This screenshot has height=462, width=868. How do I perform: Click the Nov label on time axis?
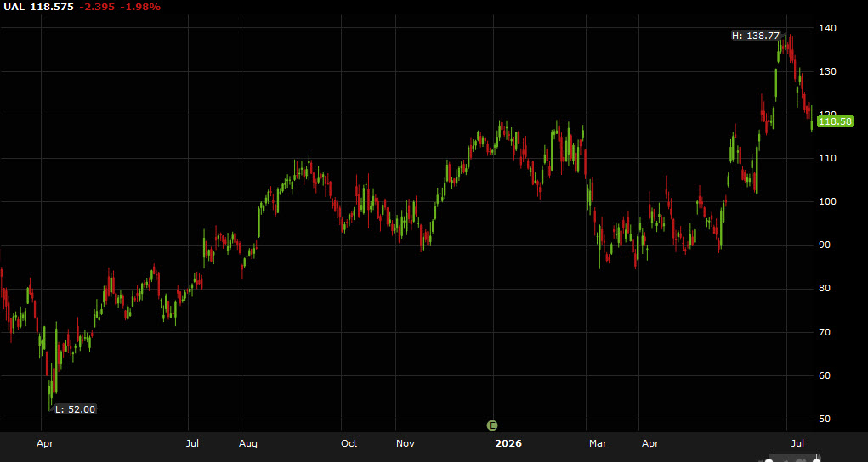[x=406, y=444]
